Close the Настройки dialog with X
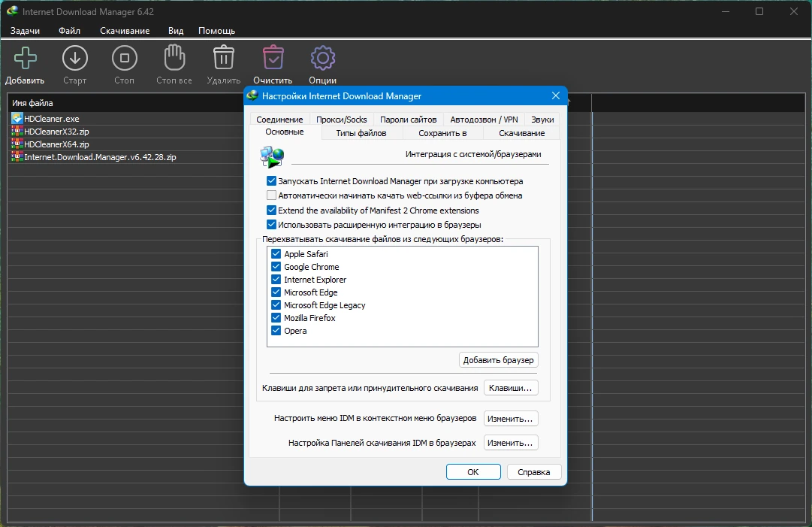This screenshot has width=812, height=527. [556, 96]
